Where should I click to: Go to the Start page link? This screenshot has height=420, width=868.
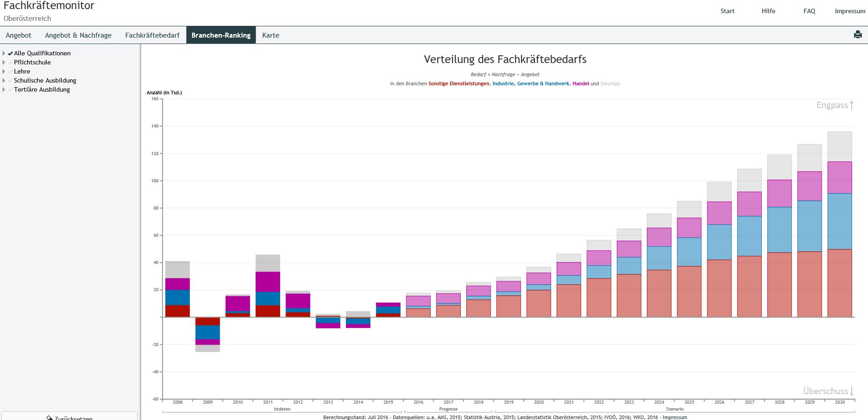[x=727, y=11]
